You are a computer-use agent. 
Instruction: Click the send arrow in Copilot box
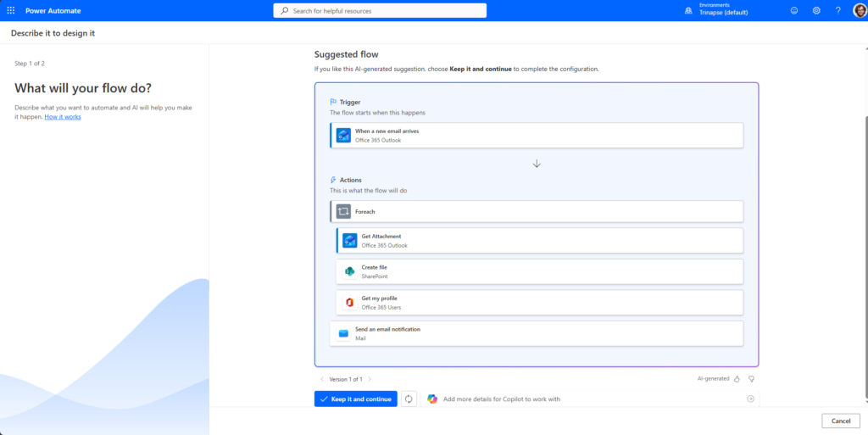coord(750,399)
